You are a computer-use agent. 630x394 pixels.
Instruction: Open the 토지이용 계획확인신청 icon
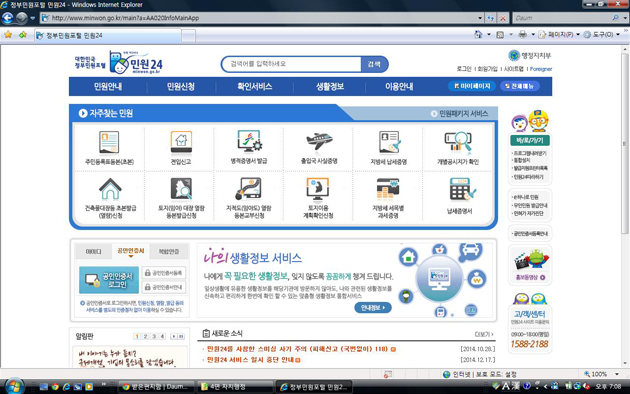pyautogui.click(x=317, y=189)
